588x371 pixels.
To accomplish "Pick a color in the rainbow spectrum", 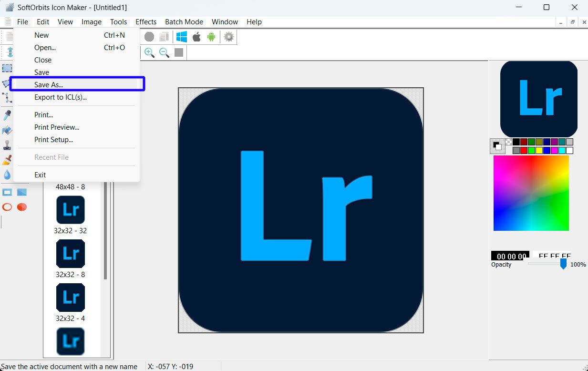I will (x=531, y=193).
